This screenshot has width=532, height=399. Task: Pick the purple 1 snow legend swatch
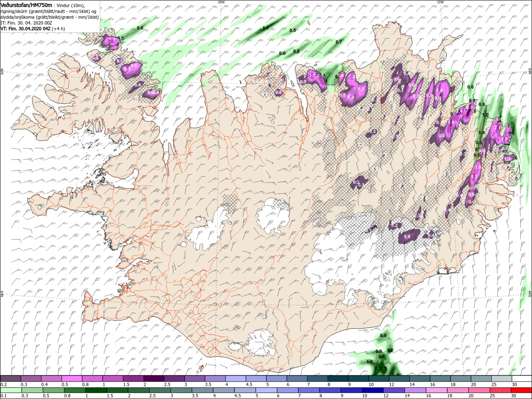[x=112, y=379]
